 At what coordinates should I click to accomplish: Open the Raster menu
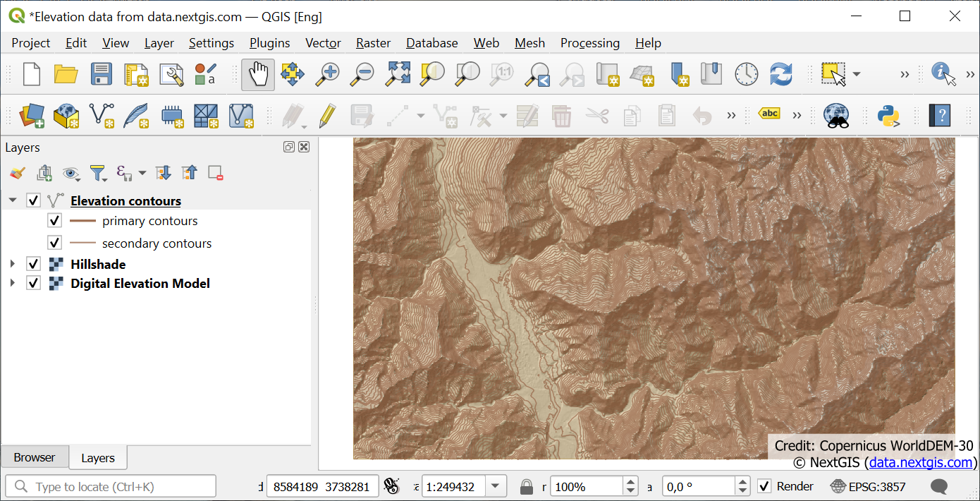click(372, 43)
